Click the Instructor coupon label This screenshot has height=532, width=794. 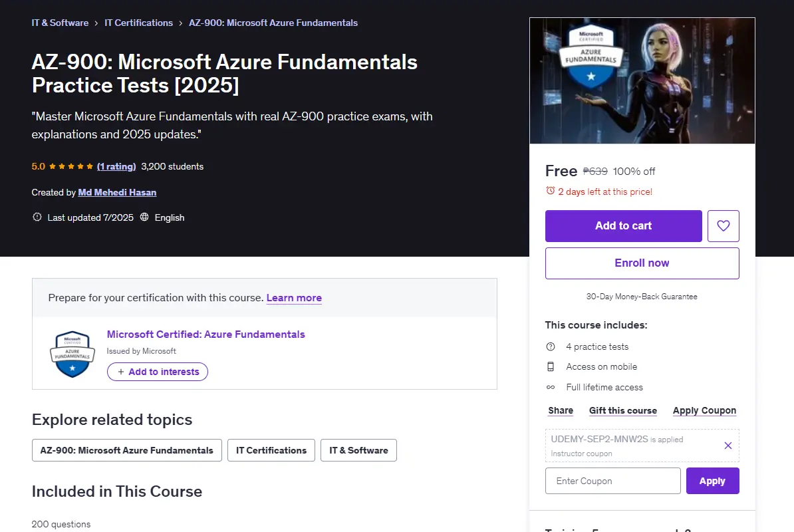point(581,454)
